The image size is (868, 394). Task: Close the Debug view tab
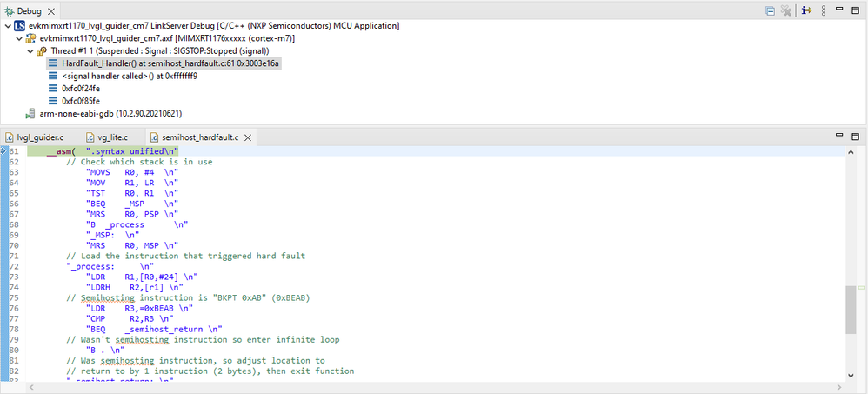(52, 10)
